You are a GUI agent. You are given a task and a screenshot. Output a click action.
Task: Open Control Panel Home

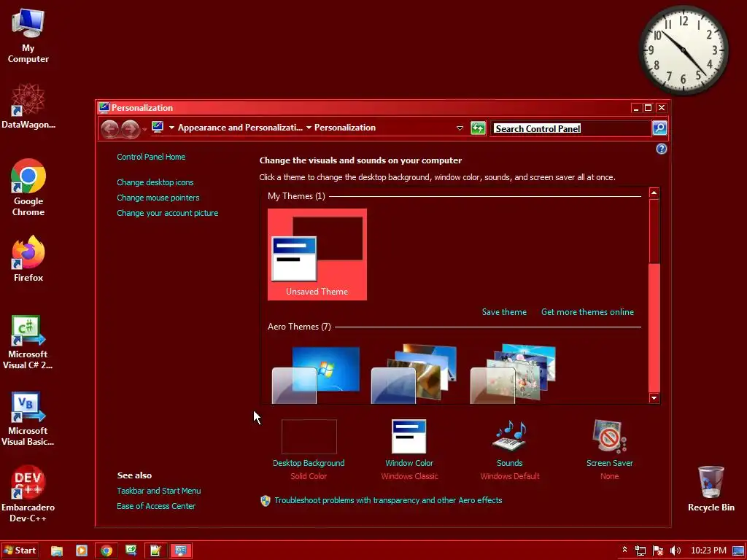coord(151,157)
